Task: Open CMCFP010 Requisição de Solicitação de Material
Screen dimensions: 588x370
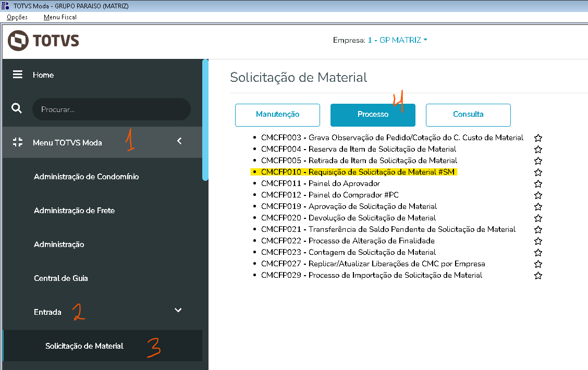Action: click(x=359, y=172)
